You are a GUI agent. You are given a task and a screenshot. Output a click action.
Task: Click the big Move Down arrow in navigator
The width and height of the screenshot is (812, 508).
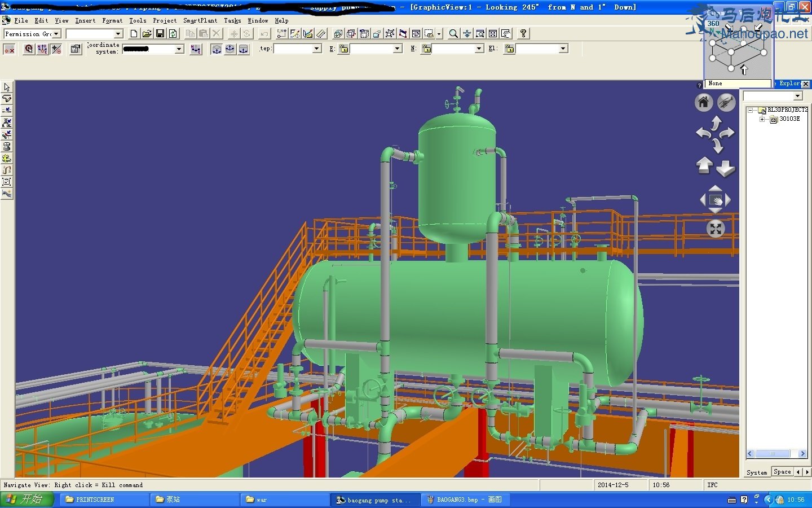pos(726,168)
